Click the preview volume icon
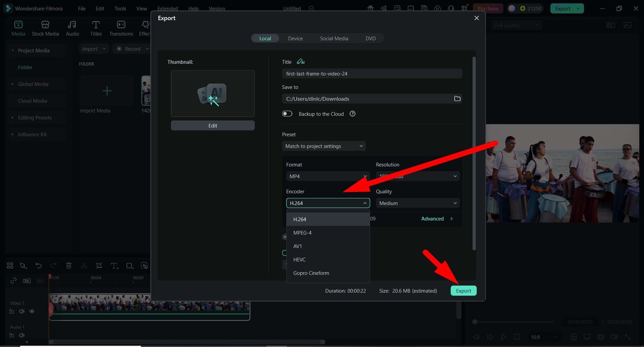The image size is (644, 347). coord(614,337)
